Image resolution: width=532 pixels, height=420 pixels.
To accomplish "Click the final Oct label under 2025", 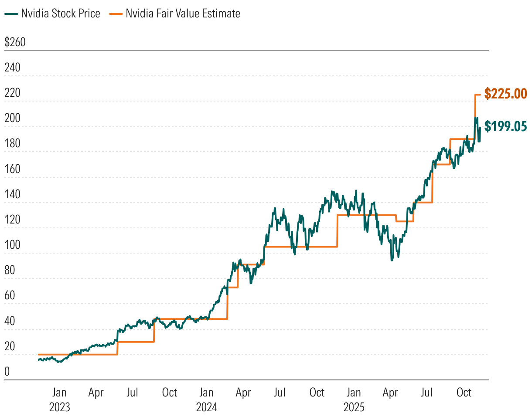I will (x=464, y=393).
